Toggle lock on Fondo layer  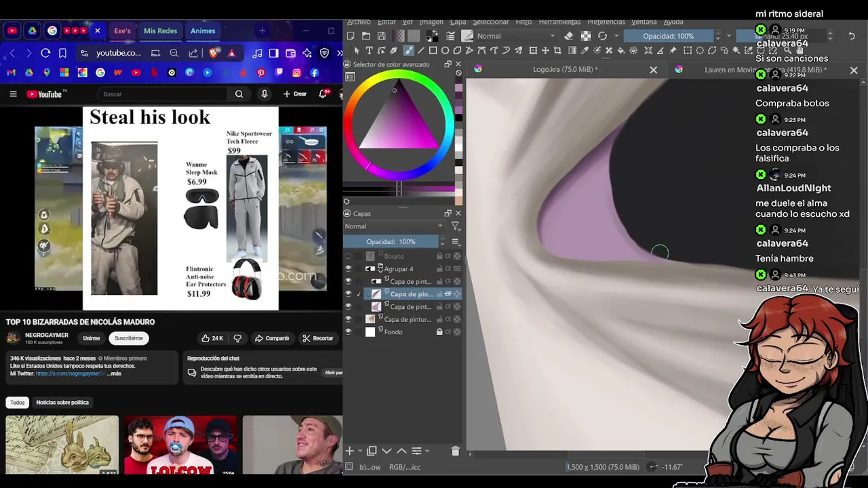439,332
